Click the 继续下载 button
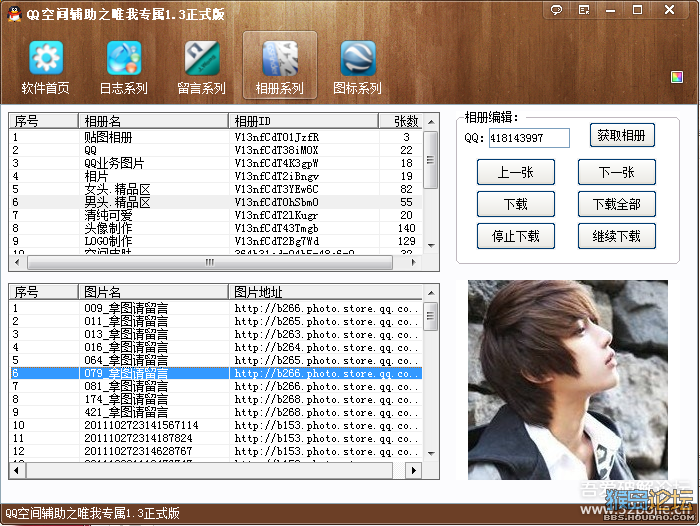This screenshot has width=700, height=526. pos(617,236)
